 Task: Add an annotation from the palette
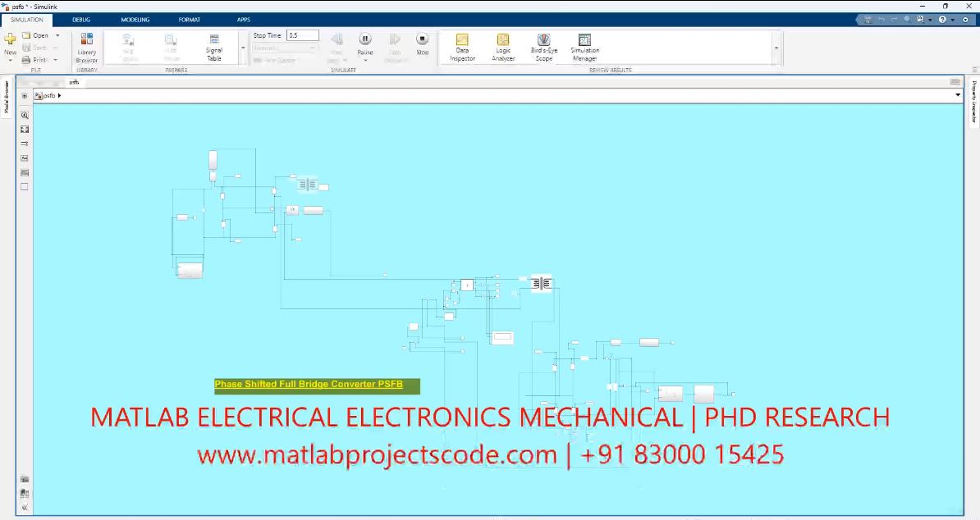pyautogui.click(x=25, y=158)
